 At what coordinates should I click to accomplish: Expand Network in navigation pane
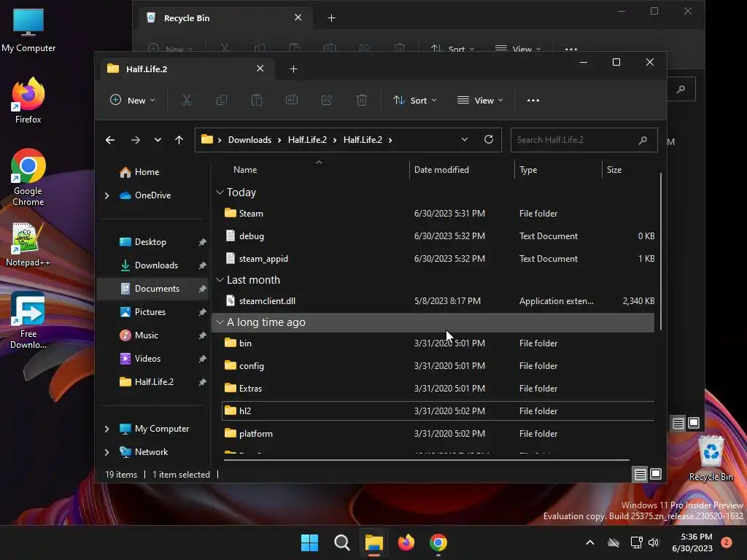pyautogui.click(x=107, y=452)
